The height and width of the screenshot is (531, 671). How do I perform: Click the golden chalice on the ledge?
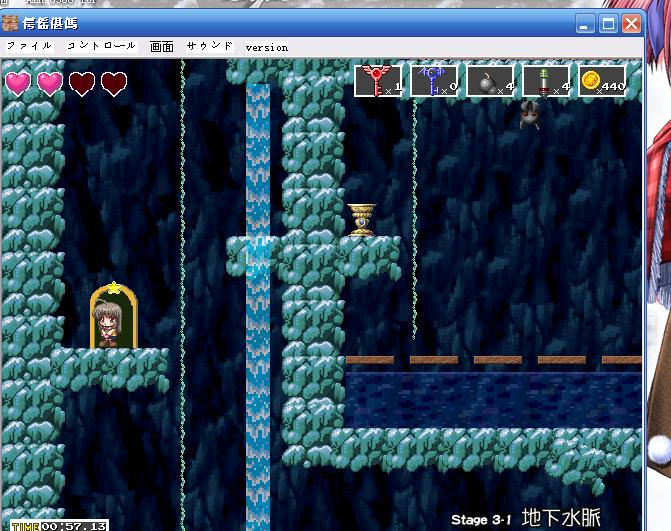(362, 220)
